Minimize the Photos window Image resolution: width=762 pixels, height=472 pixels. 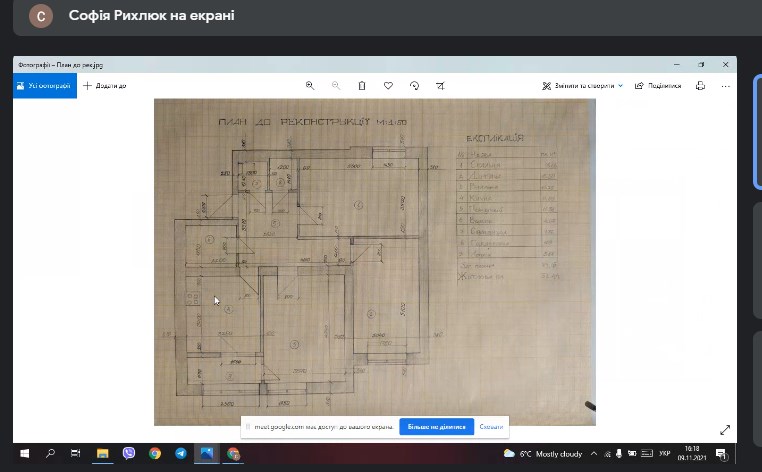677,64
